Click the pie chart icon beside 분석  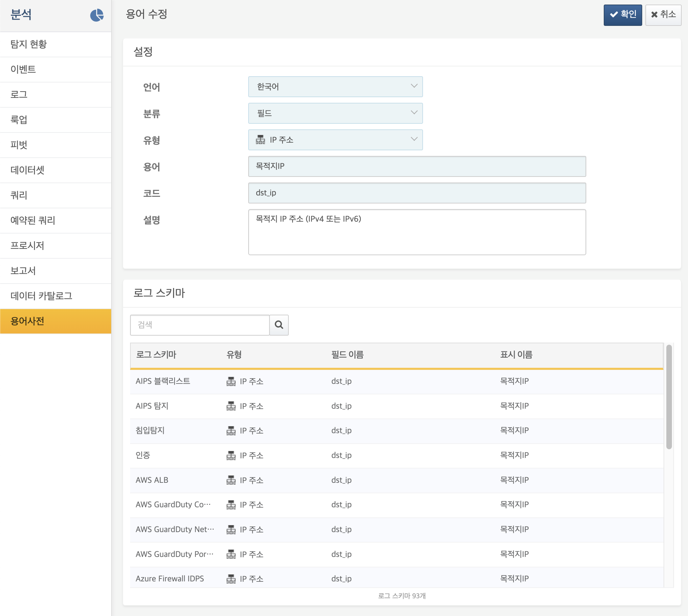coord(97,15)
